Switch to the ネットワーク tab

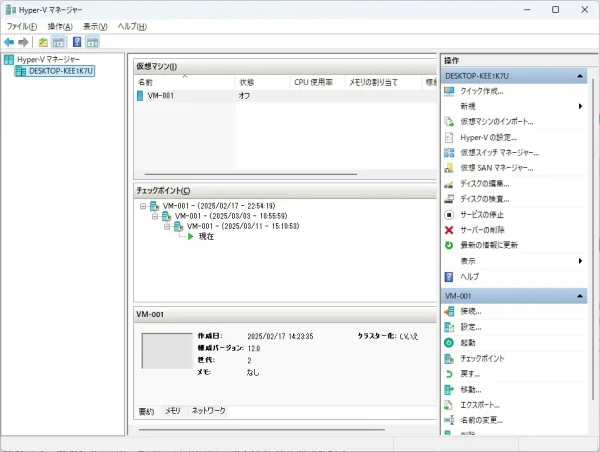pos(209,411)
